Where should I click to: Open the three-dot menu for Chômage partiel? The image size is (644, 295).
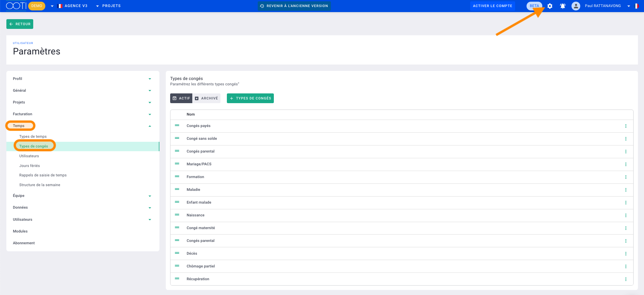626,266
